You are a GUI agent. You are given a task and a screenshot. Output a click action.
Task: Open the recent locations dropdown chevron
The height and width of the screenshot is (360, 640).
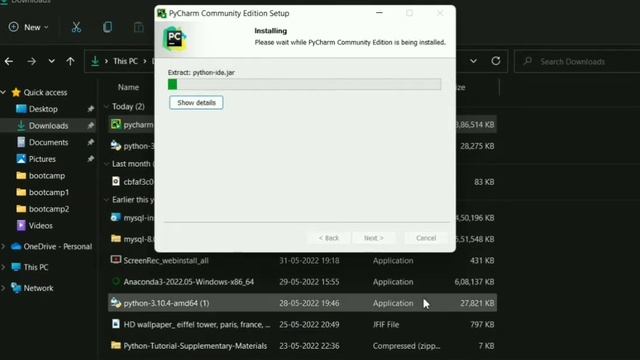[x=51, y=61]
